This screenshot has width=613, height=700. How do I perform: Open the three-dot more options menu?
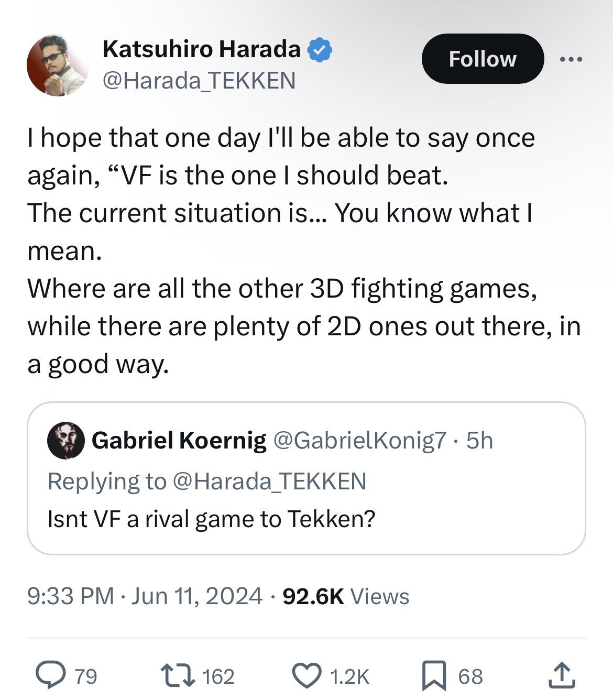[x=571, y=59]
